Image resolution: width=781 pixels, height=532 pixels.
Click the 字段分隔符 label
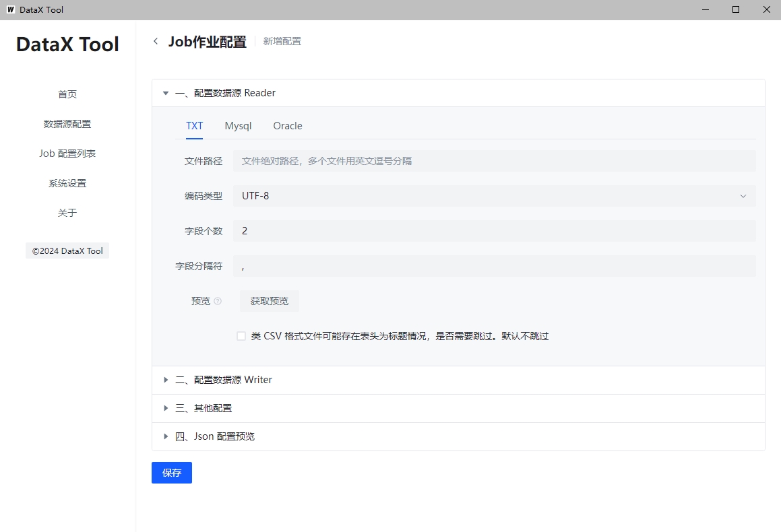pyautogui.click(x=199, y=266)
